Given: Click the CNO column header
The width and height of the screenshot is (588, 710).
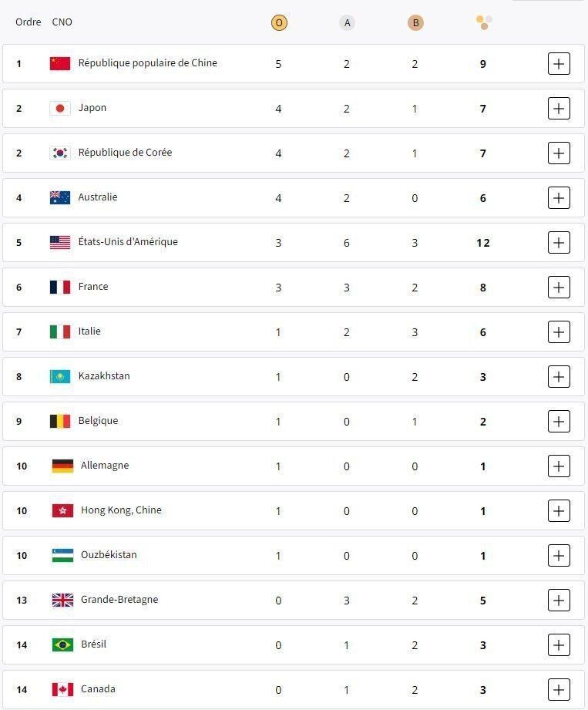Looking at the screenshot, I should point(62,22).
